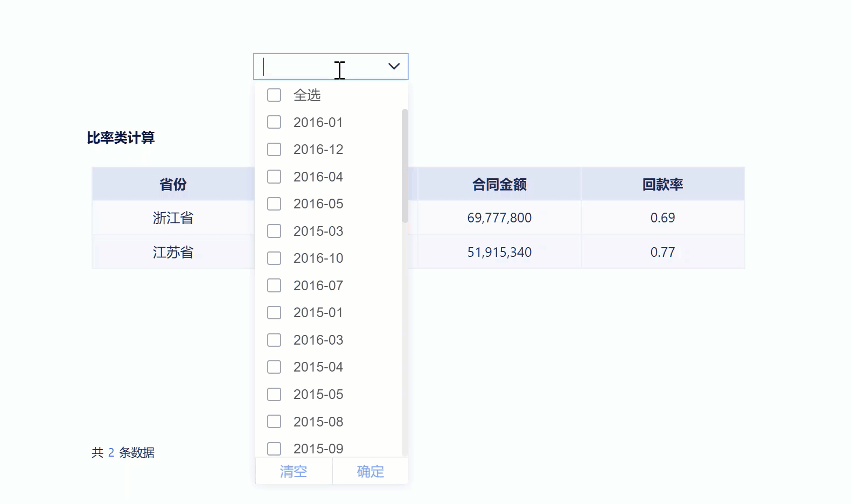Check the 2016-07 checkbox
This screenshot has height=504, width=851.
pos(274,285)
